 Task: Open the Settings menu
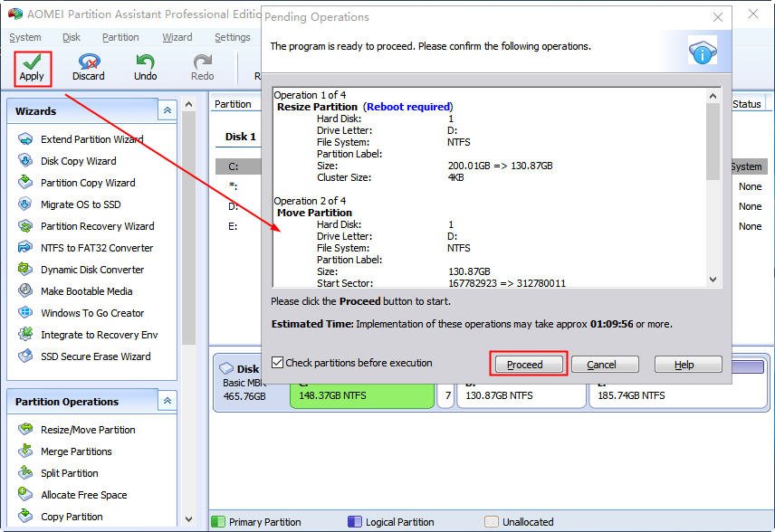coord(233,37)
